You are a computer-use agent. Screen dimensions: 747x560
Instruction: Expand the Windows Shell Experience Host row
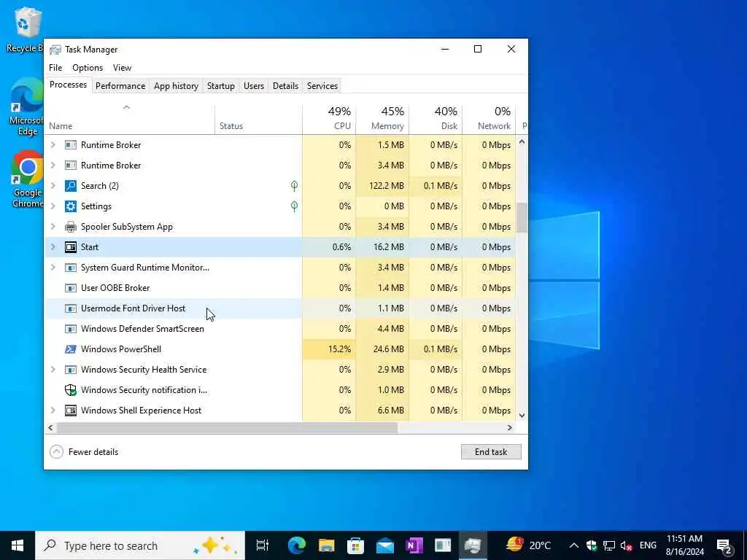coord(53,411)
